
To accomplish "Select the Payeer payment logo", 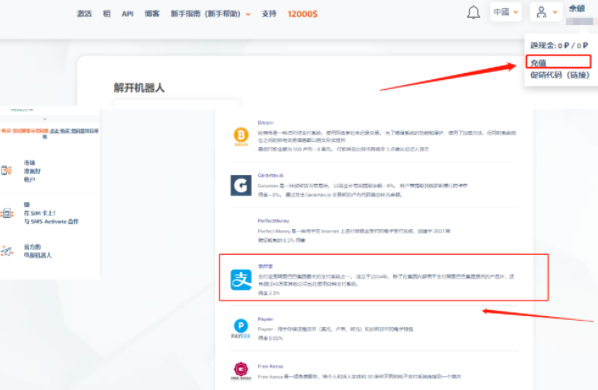I will point(241,328).
